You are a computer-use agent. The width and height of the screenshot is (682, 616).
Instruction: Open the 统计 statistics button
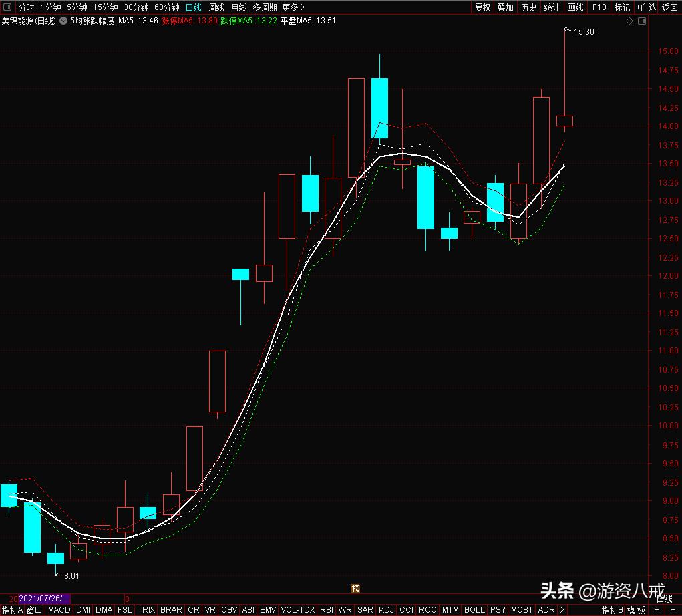tap(552, 7)
